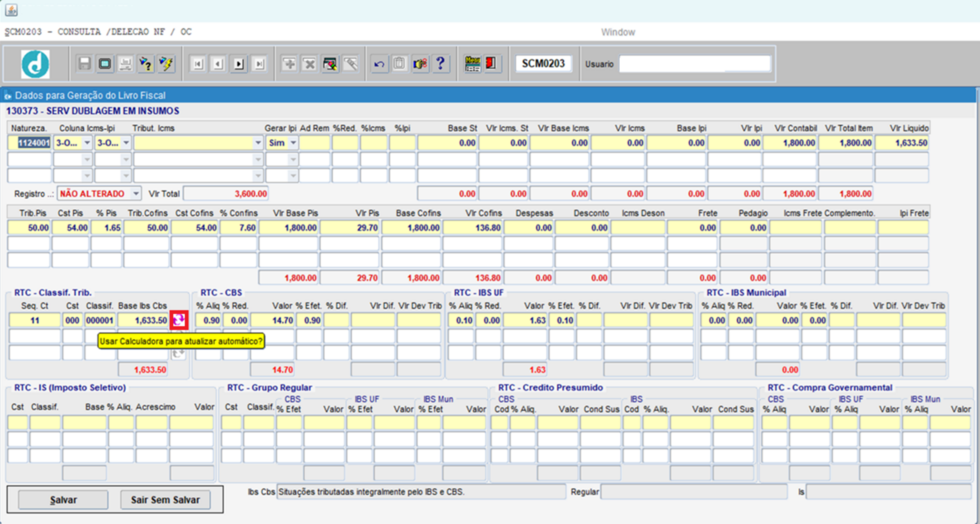This screenshot has height=524, width=980.
Task: Open the Registro 'NÃO ALTERADO' dropdown
Action: (136, 194)
